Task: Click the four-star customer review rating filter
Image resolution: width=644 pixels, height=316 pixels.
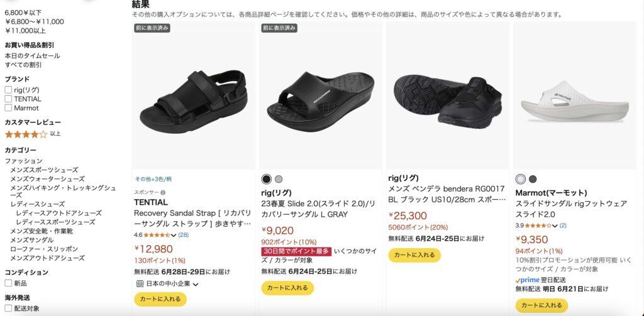Action: pyautogui.click(x=26, y=134)
